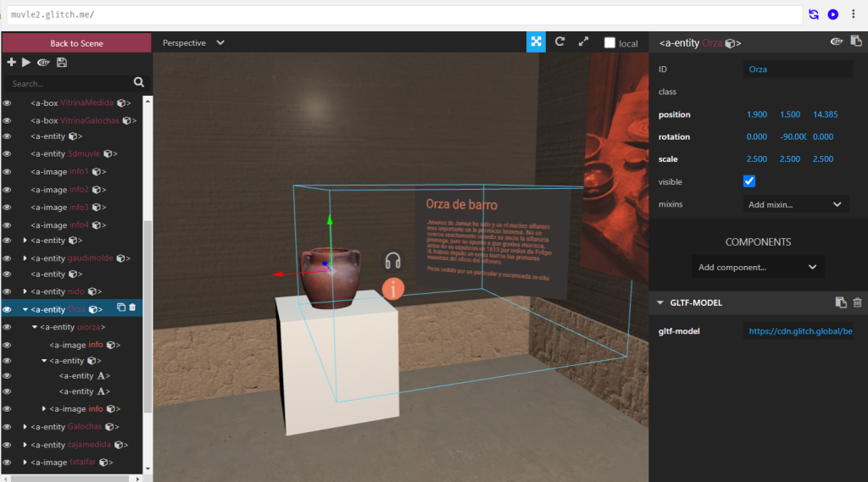868x482 pixels.
Task: Expand the Galochas entity tree node
Action: 25,427
